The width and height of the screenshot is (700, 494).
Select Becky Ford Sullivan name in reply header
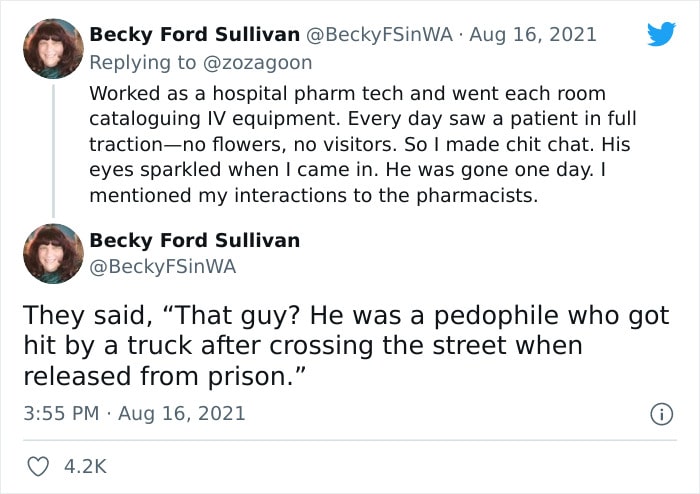pos(195,34)
